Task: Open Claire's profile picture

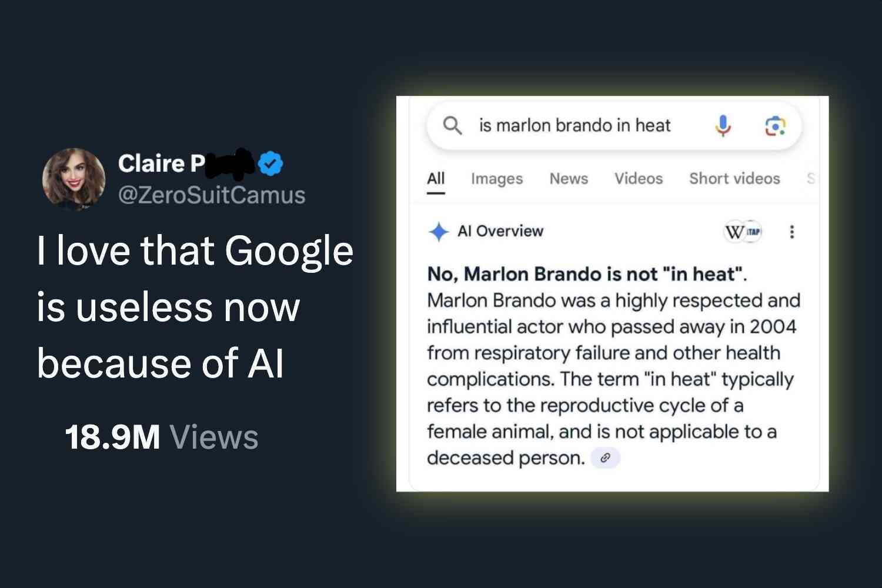Action: [x=73, y=179]
